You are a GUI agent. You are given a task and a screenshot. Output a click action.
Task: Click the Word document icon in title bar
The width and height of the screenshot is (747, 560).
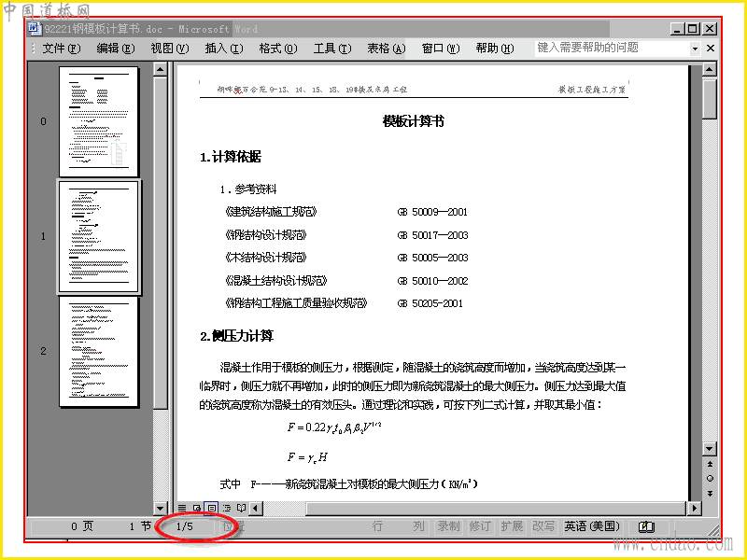(x=35, y=29)
